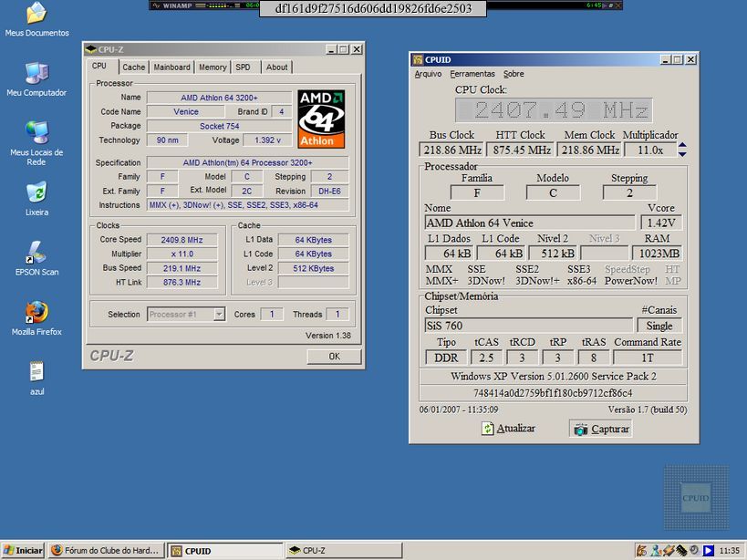Open the azul text file icon
The height and width of the screenshot is (560, 747).
pos(36,371)
